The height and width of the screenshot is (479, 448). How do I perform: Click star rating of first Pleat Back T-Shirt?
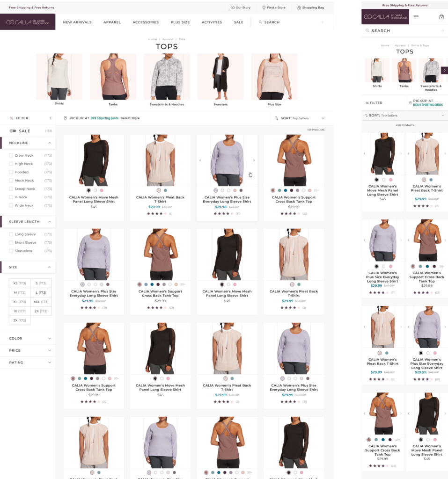tap(156, 213)
